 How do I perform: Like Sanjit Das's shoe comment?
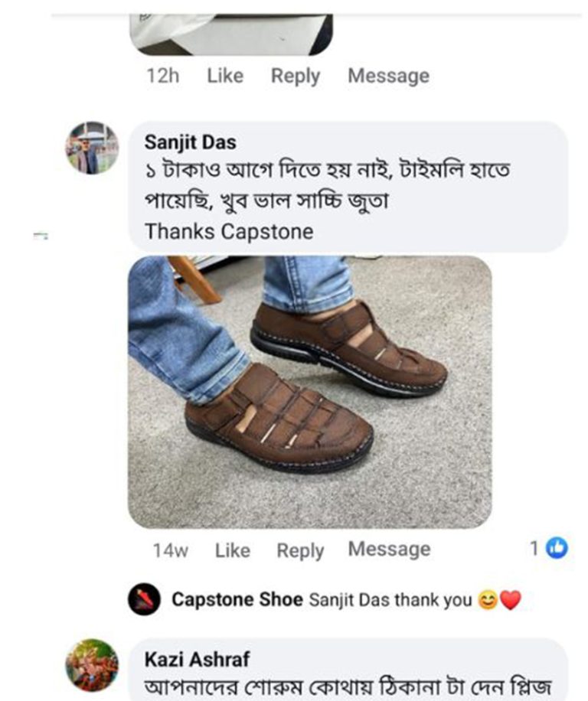point(232,550)
